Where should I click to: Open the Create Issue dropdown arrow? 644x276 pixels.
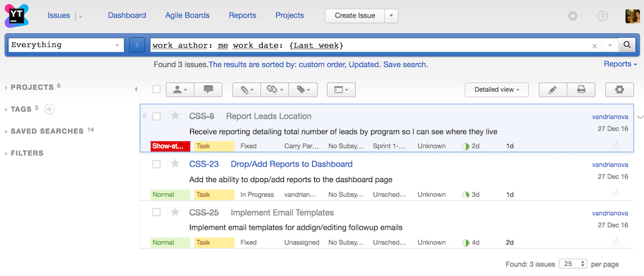click(x=391, y=15)
